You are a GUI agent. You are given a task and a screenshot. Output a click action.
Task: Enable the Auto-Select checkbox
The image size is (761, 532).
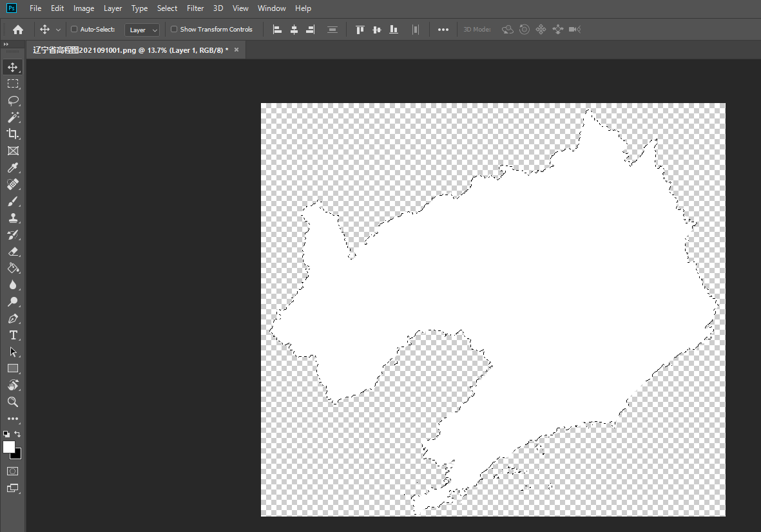[x=74, y=29]
